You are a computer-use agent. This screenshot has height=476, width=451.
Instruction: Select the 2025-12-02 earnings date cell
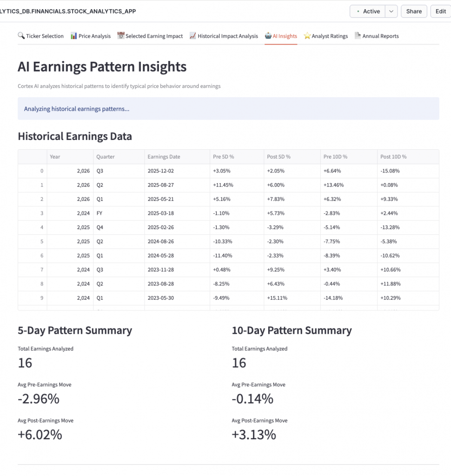pyautogui.click(x=160, y=171)
